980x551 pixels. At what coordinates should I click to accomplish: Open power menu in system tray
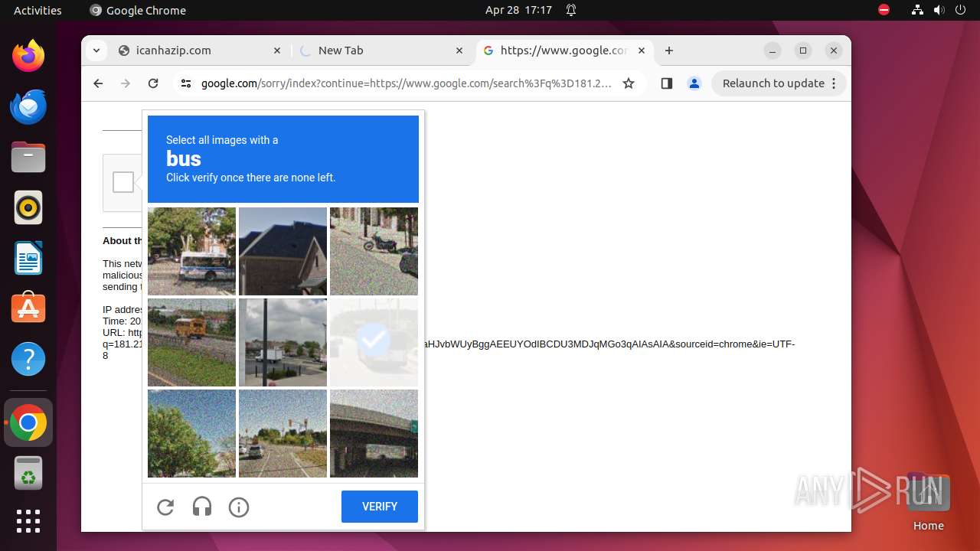click(x=960, y=10)
